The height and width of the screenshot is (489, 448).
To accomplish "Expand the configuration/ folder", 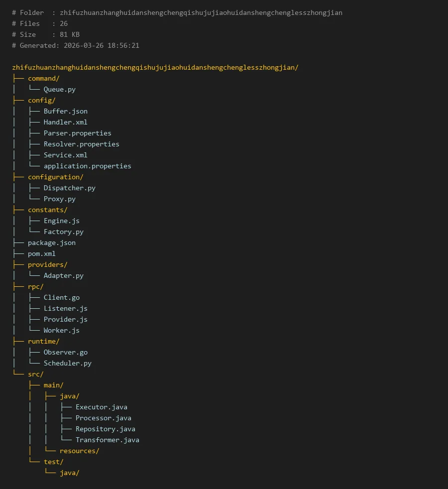I will pos(55,177).
